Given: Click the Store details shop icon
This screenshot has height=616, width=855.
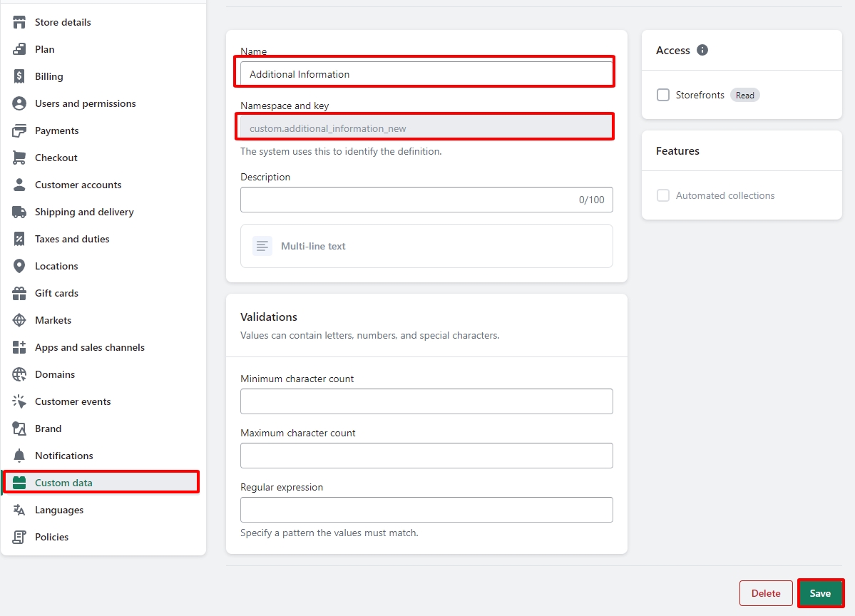Looking at the screenshot, I should click(19, 22).
